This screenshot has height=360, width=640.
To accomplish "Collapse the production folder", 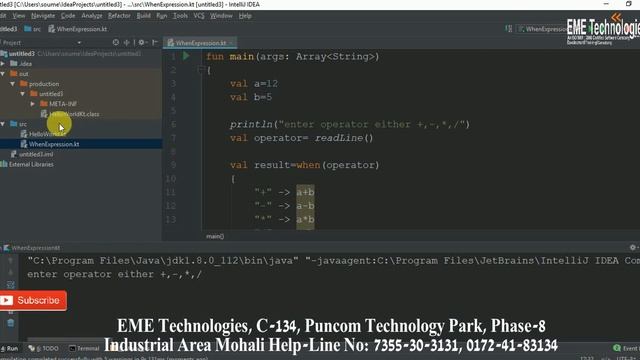I will [x=13, y=84].
